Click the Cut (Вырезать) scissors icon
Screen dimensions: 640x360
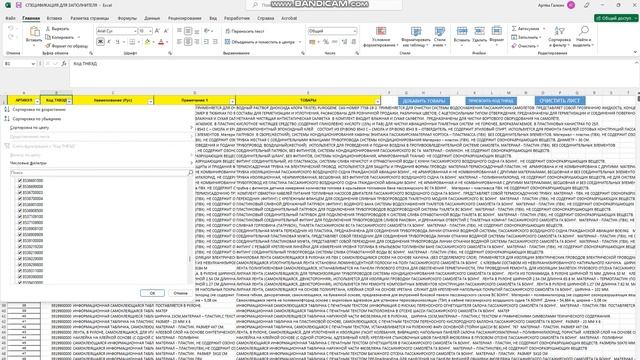(x=48, y=29)
